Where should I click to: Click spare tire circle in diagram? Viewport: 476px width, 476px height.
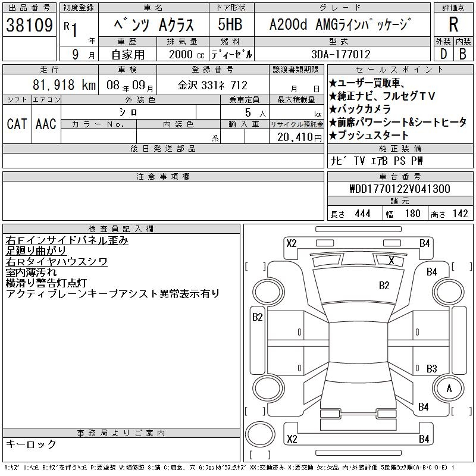click(x=260, y=434)
